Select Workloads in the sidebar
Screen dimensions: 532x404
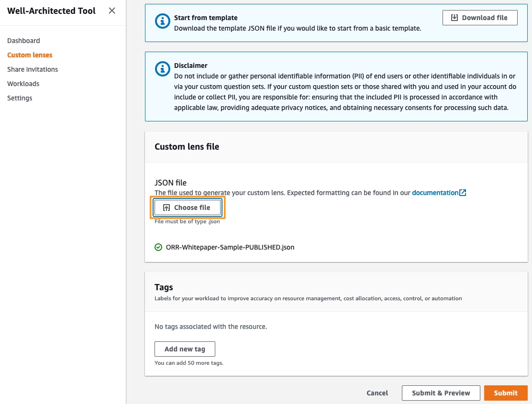pos(23,84)
